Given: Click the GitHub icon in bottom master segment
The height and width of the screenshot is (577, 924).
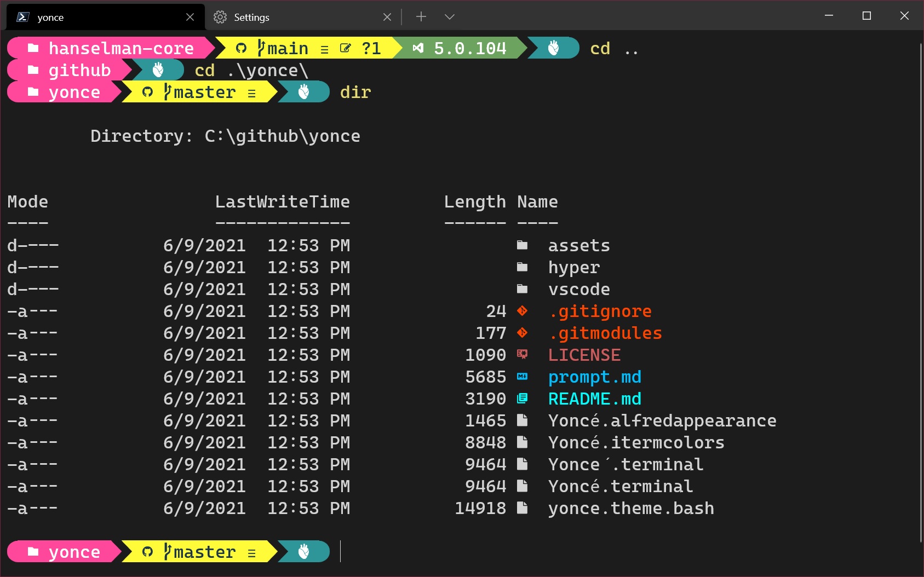Looking at the screenshot, I should click(x=147, y=552).
